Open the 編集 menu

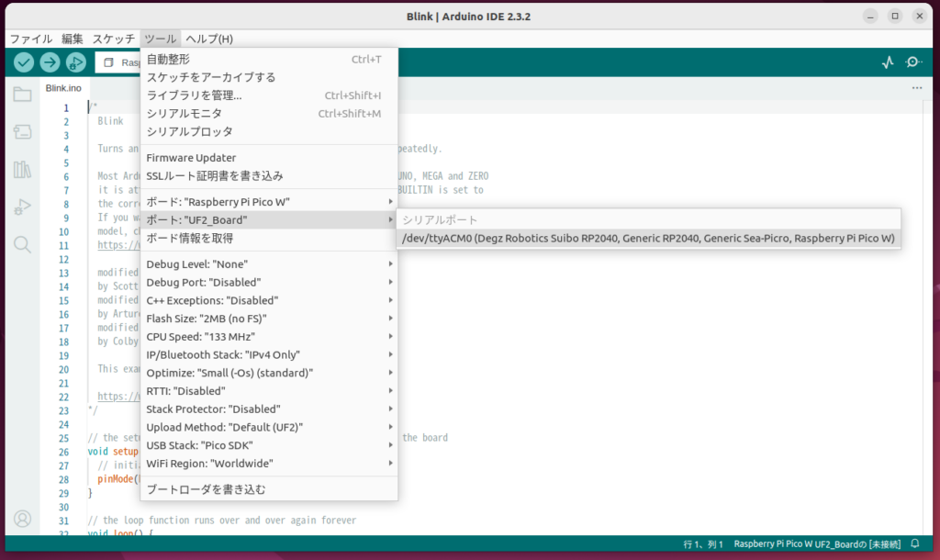73,39
